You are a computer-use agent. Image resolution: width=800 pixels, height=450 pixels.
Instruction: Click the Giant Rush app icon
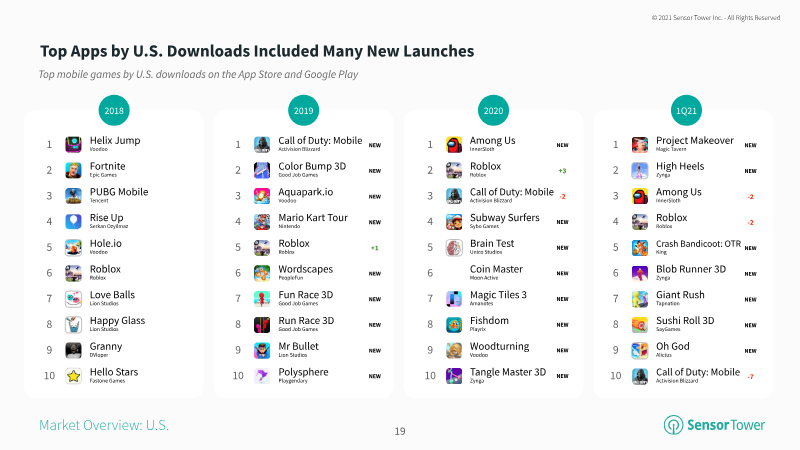[x=640, y=298]
